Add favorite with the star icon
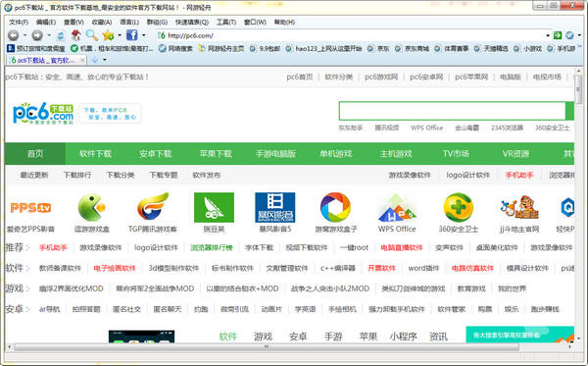Screen dimensions: 588x366 tap(108, 35)
